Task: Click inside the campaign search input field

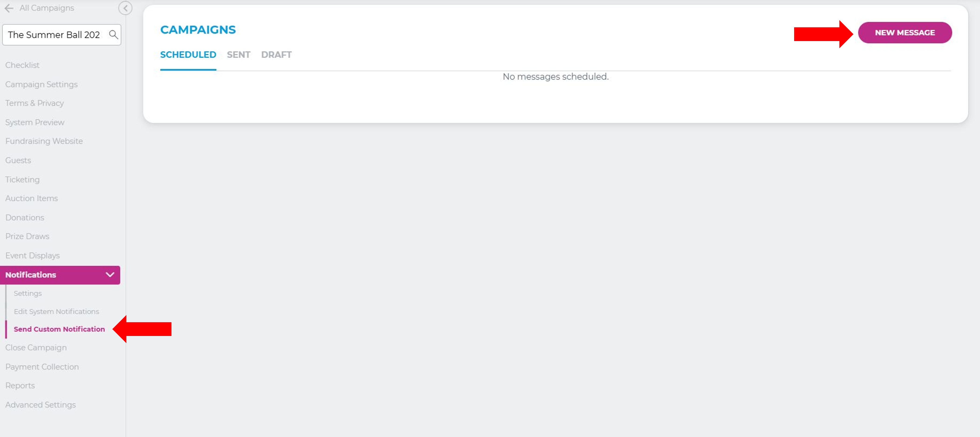Action: [x=53, y=35]
